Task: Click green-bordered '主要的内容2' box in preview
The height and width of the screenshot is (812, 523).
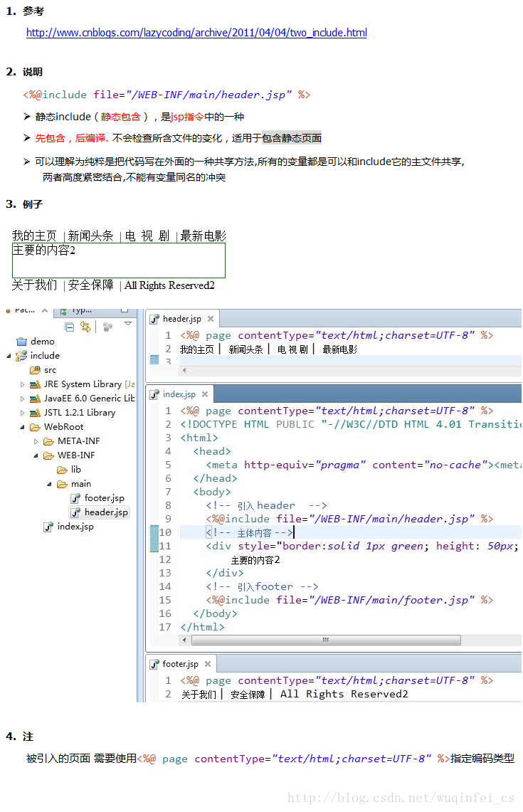Action: click(119, 260)
